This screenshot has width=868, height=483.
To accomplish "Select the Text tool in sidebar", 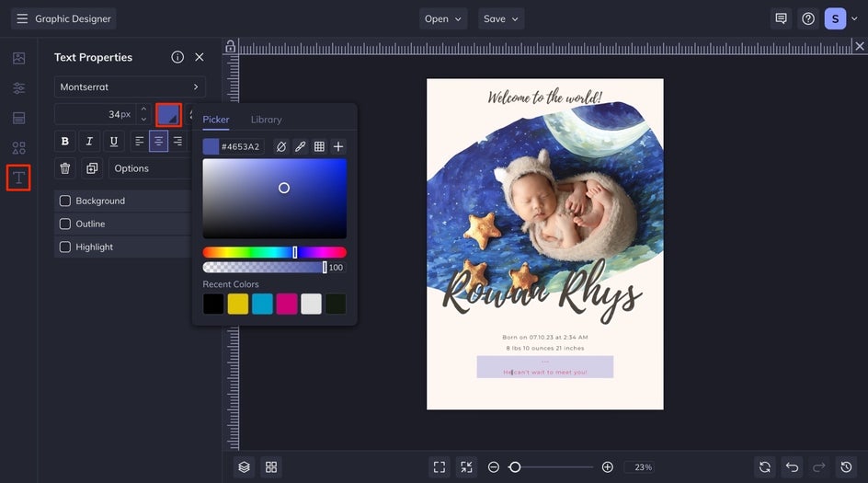I will (18, 178).
